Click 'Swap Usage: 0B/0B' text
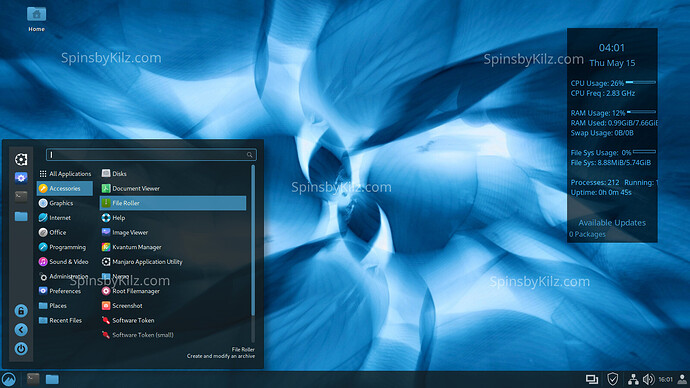The image size is (690, 388). coord(602,132)
